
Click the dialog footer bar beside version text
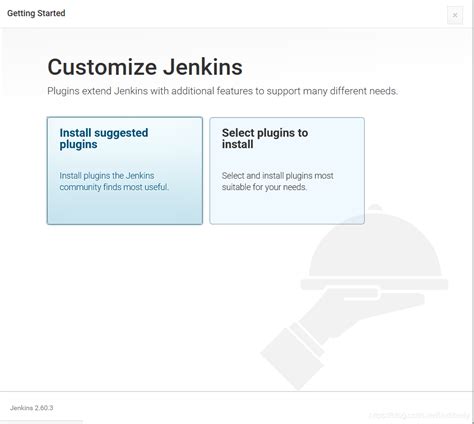point(233,407)
